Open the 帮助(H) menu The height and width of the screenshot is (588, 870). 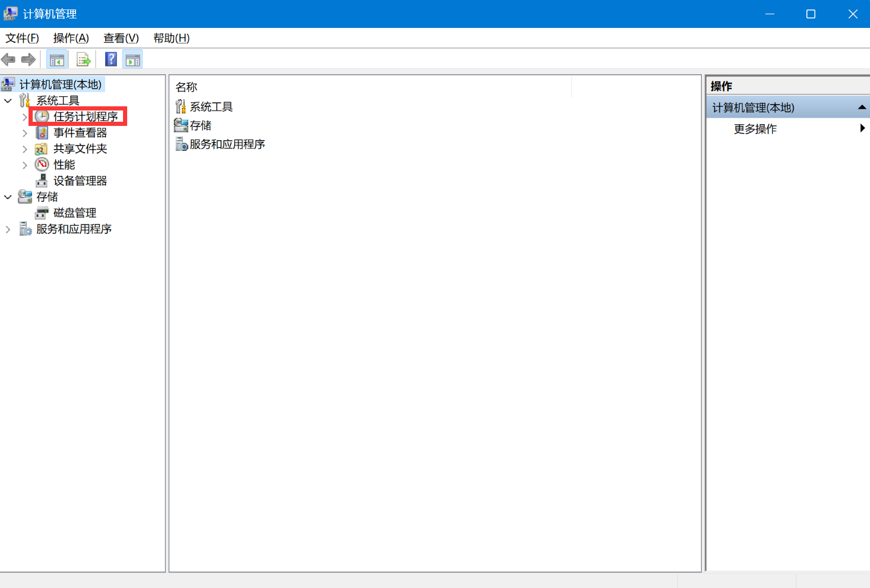click(171, 38)
